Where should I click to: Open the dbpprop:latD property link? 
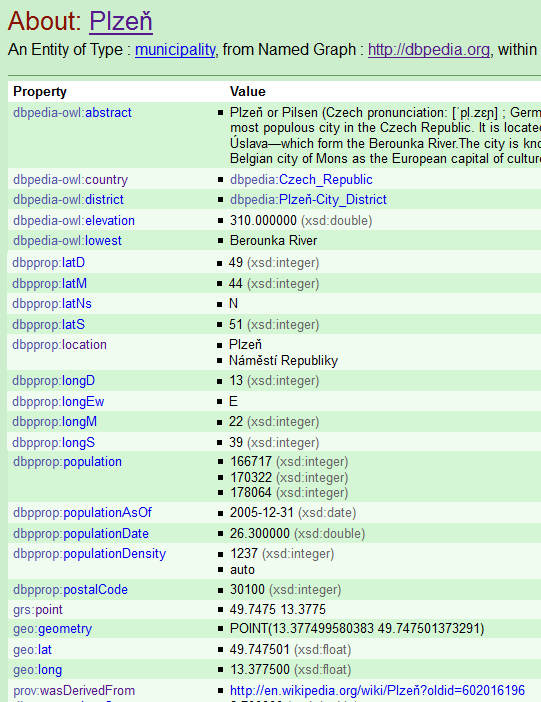click(48, 263)
